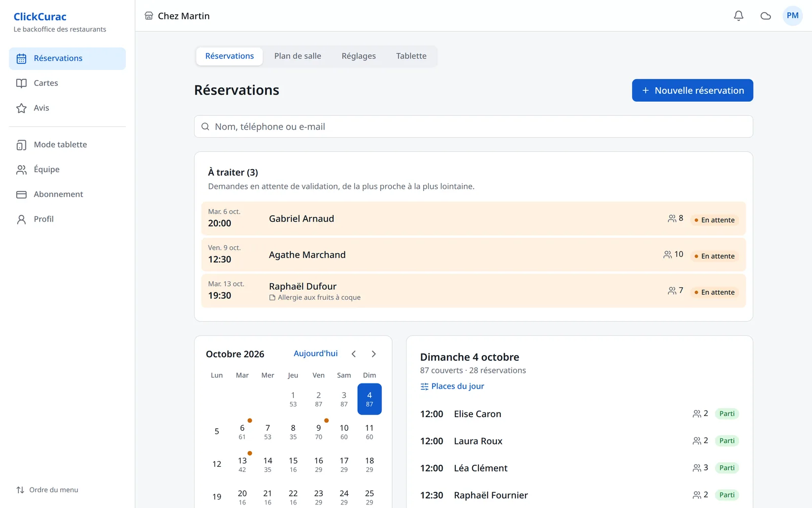The width and height of the screenshot is (812, 508).
Task: Open Places du jour link
Action: click(452, 386)
